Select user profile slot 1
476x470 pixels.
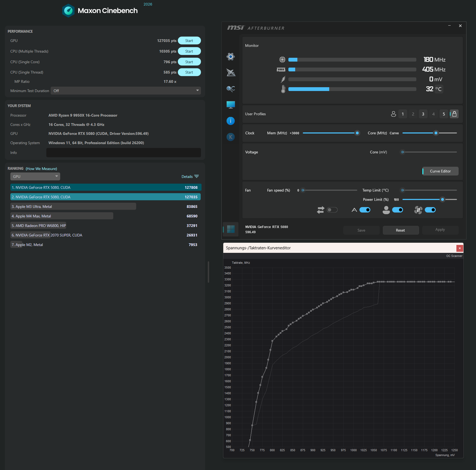point(403,114)
